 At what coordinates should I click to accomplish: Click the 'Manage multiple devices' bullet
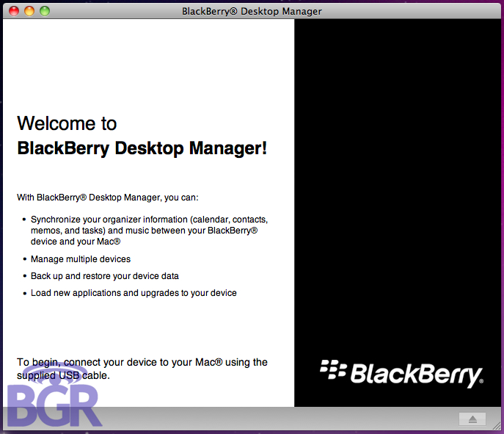tap(81, 259)
